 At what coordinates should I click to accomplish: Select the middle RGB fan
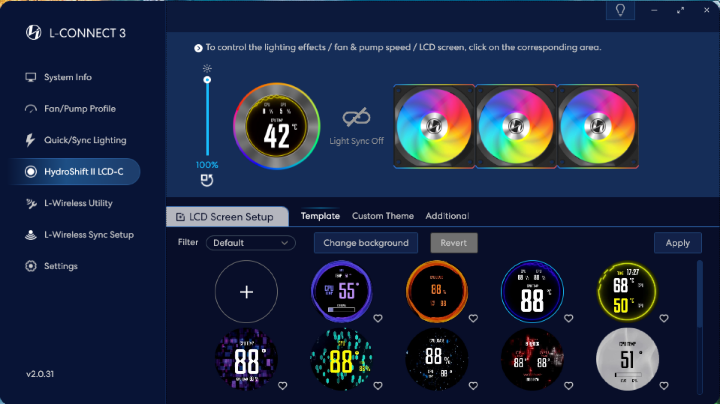pyautogui.click(x=515, y=126)
